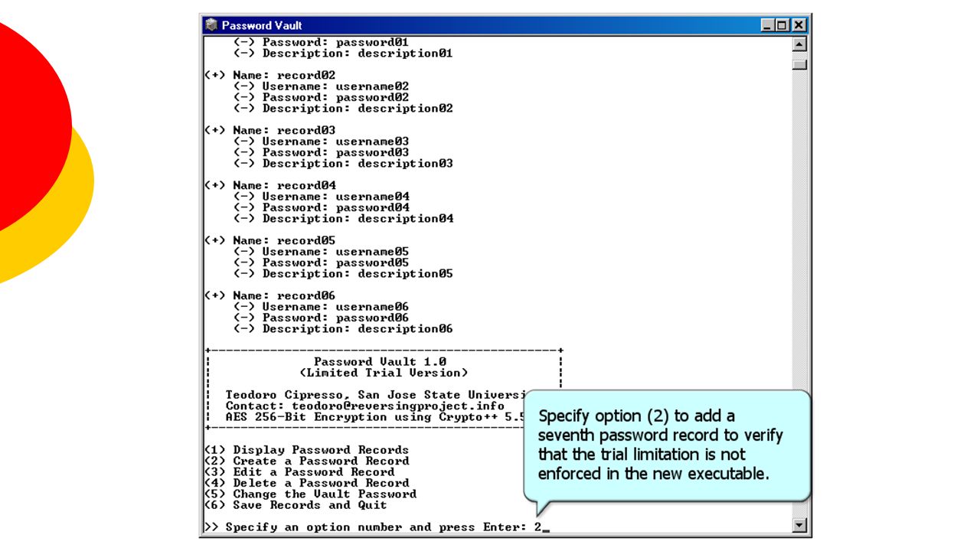The image size is (980, 551).
Task: Click the text 'Description: description01'
Action: tap(358, 54)
